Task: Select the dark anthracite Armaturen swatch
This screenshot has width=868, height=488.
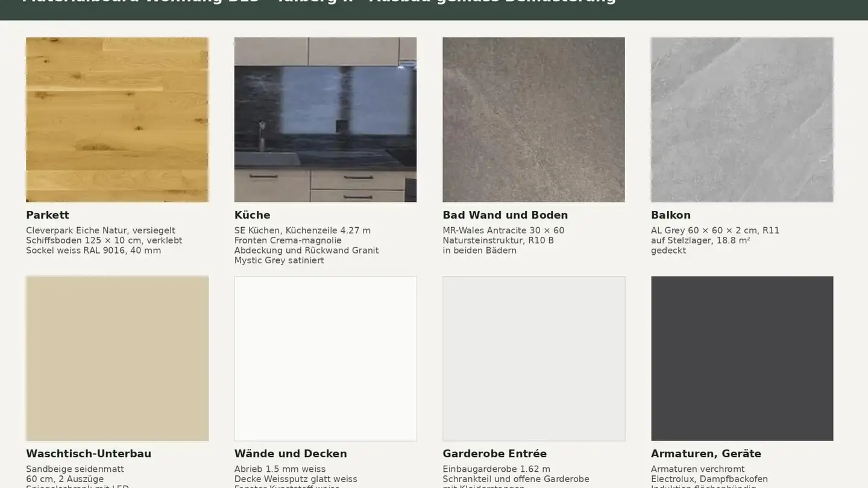Action: pyautogui.click(x=742, y=358)
